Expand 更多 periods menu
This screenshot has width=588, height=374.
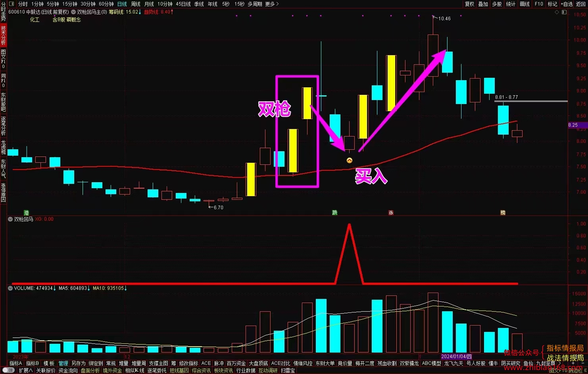pyautogui.click(x=272, y=4)
